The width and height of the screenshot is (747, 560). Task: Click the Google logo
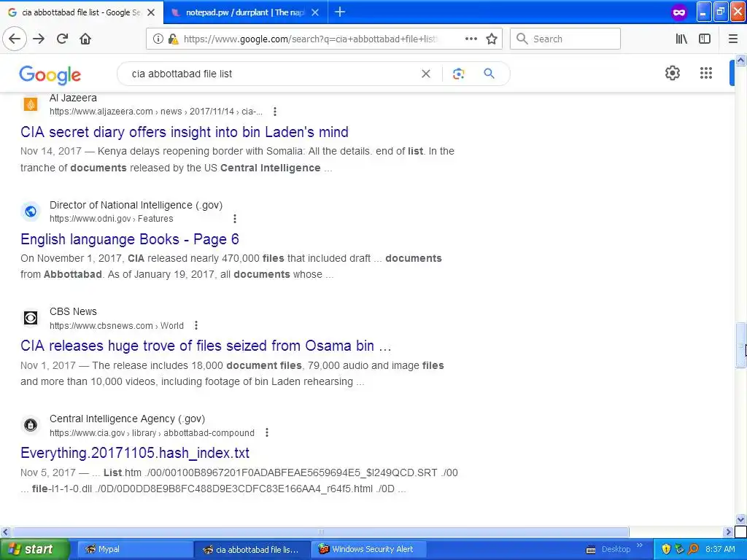50,74
